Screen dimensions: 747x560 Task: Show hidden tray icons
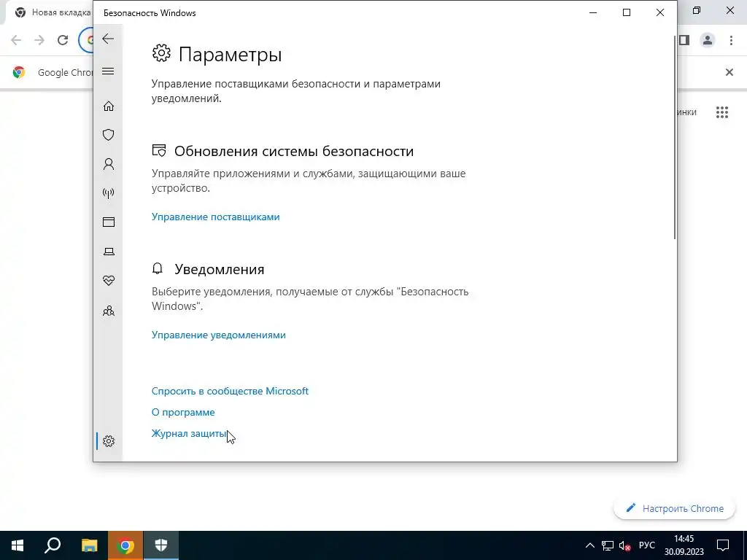point(589,545)
